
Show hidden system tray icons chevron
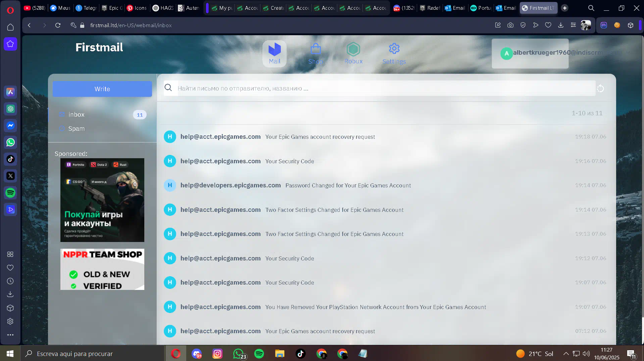(x=566, y=354)
